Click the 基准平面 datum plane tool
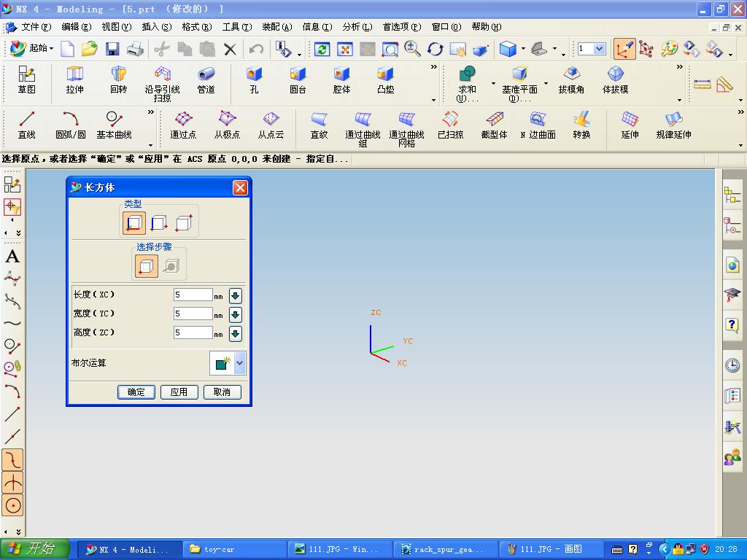This screenshot has width=747, height=560. pyautogui.click(x=519, y=85)
